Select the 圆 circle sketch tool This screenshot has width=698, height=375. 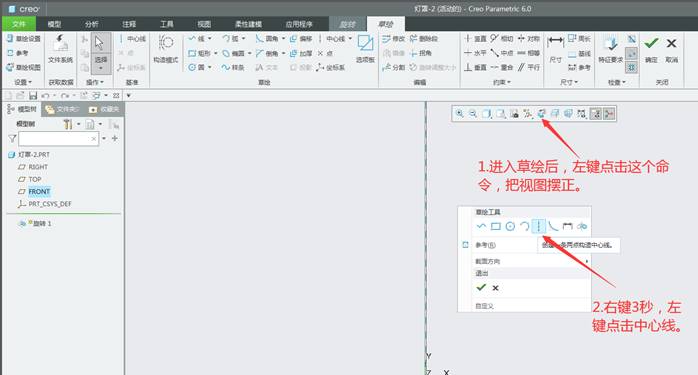click(196, 67)
